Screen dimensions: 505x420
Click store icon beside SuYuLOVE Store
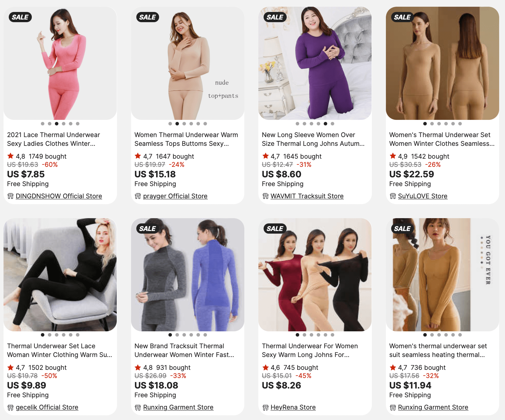pyautogui.click(x=393, y=196)
